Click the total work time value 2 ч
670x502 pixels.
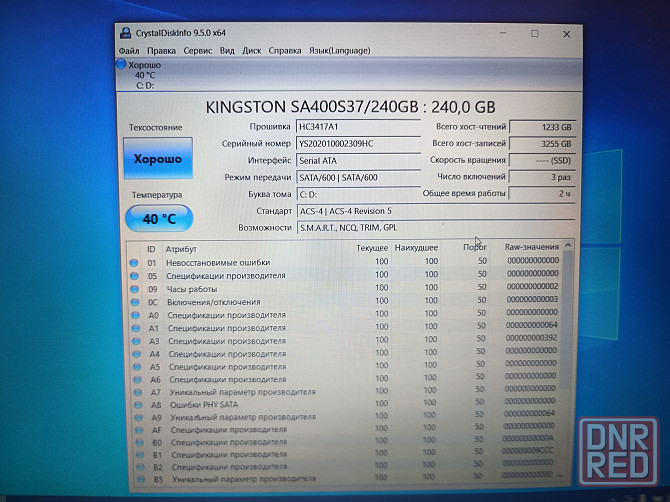(542, 194)
